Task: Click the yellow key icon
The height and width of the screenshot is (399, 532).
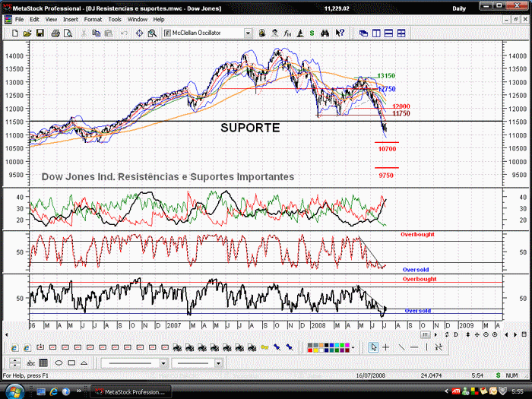Action: point(264,347)
